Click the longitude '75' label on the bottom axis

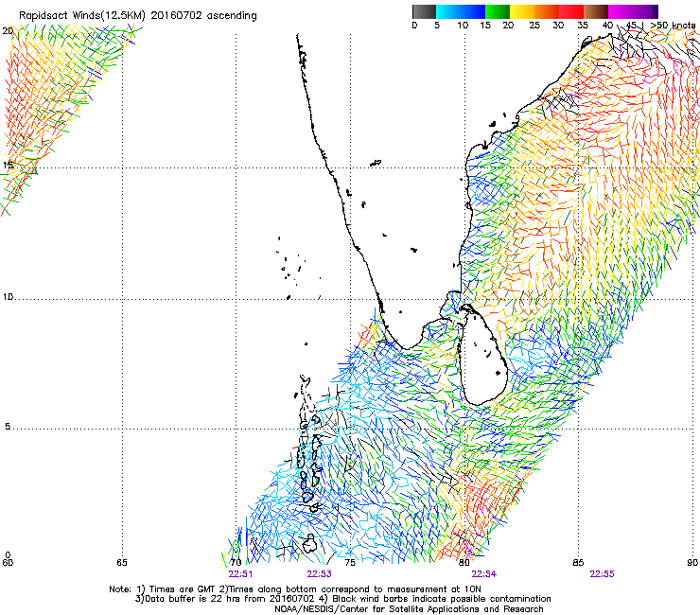[x=350, y=562]
